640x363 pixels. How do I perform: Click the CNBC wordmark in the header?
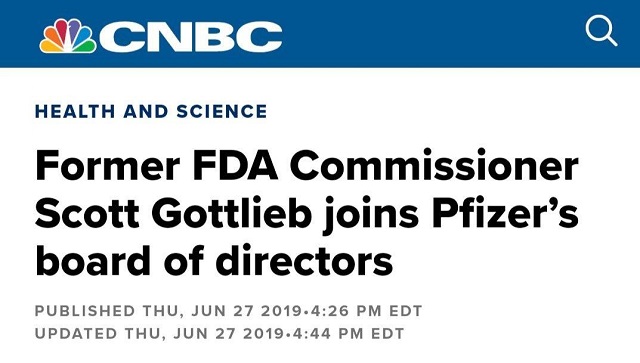click(x=191, y=37)
